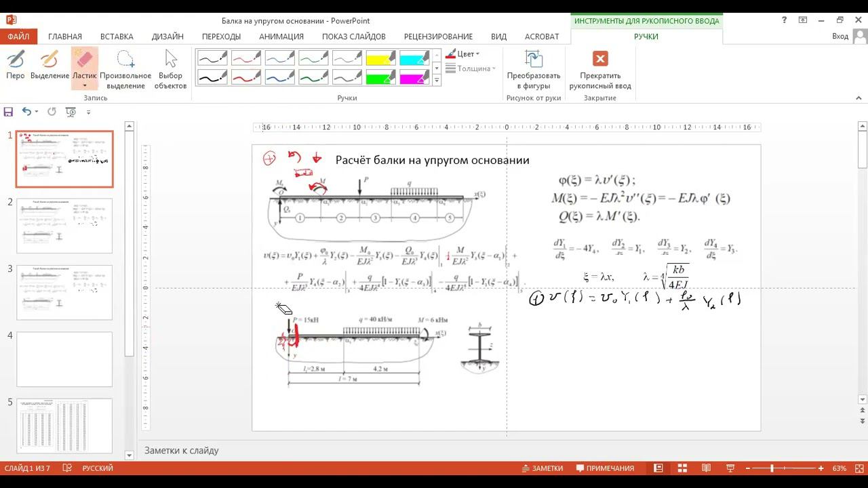Switch to the АНИМАЦИЯ tab
Image resolution: width=868 pixels, height=488 pixels.
(x=281, y=37)
